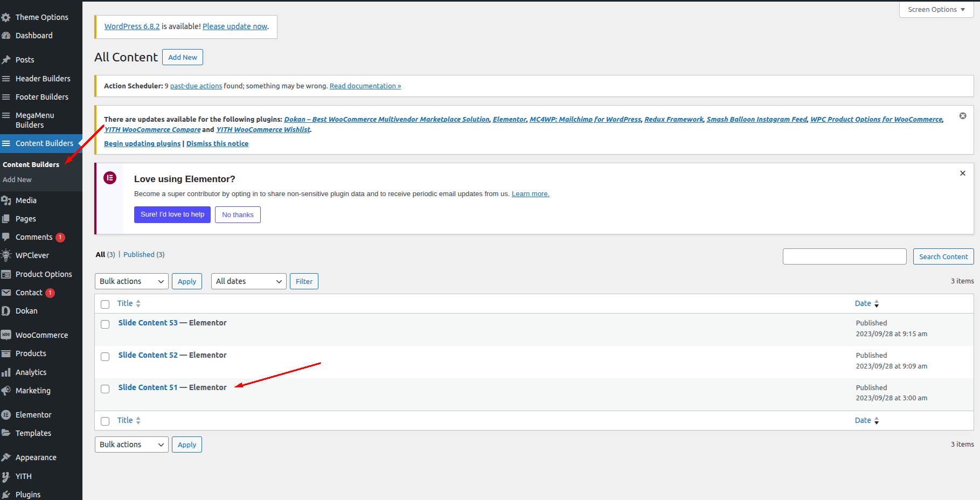Click the Posts pushpin icon

tap(6, 60)
